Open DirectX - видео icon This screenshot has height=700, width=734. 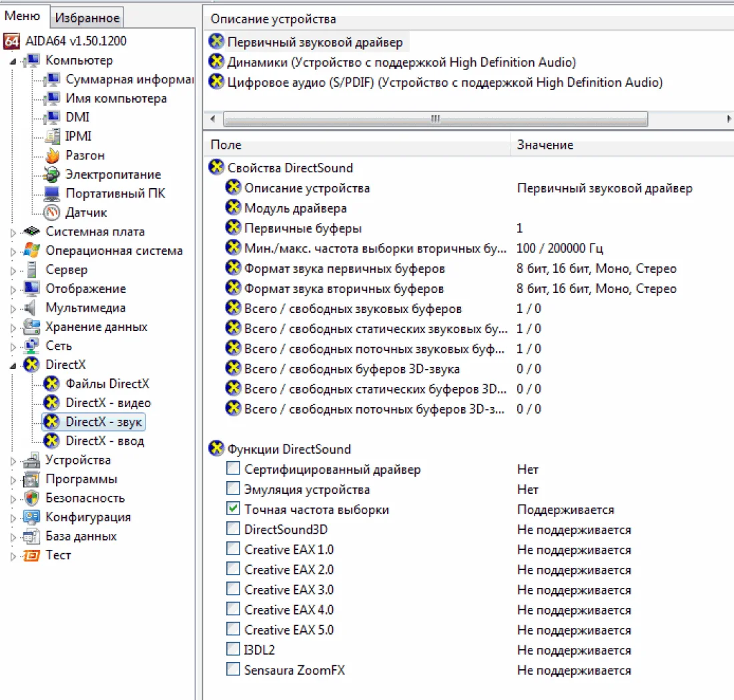tap(51, 402)
